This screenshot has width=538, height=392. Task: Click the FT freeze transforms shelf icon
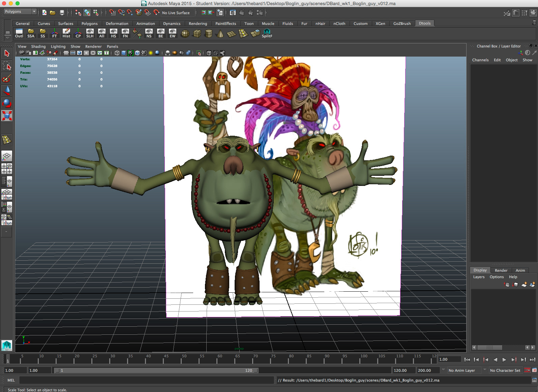[55, 33]
